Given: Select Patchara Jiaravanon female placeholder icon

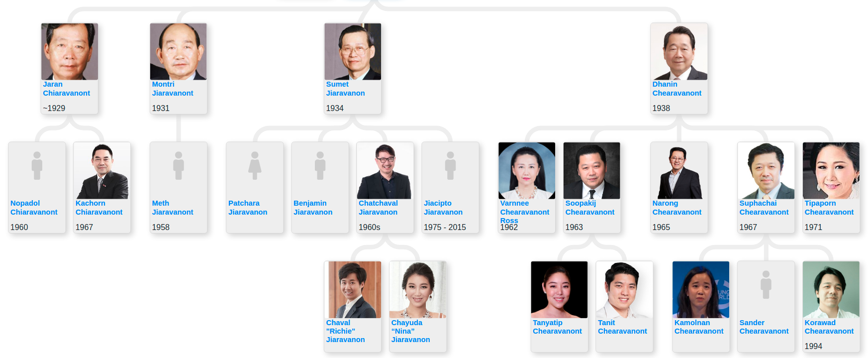Looking at the screenshot, I should [255, 166].
